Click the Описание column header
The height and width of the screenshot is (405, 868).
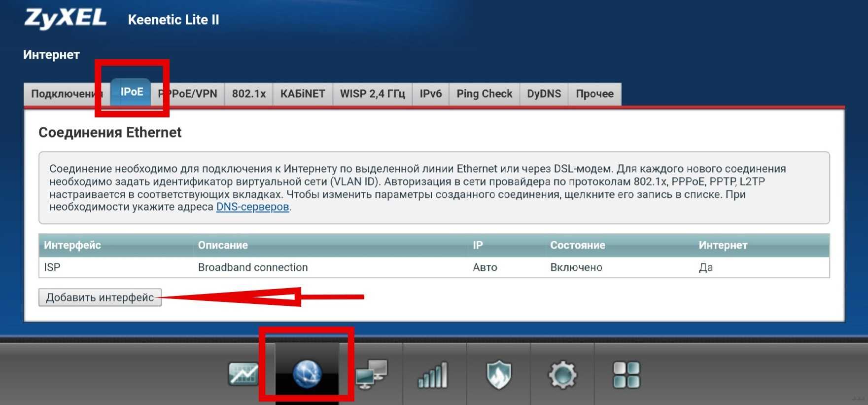click(223, 245)
